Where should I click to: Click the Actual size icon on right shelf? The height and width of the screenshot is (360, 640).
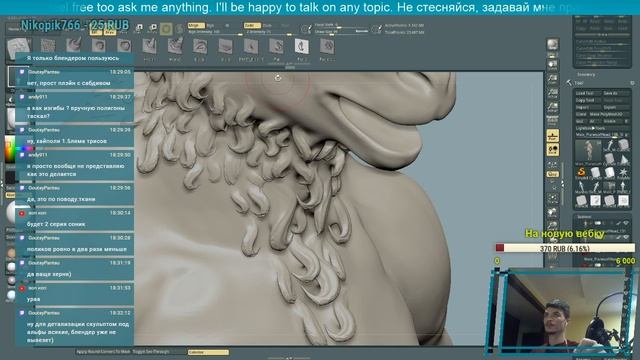pos(553,93)
